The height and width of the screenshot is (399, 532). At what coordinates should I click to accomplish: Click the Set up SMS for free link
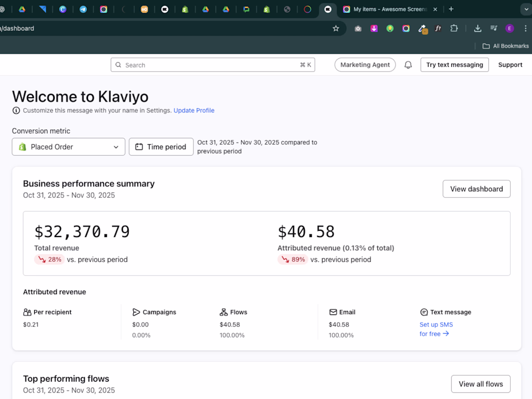436,329
